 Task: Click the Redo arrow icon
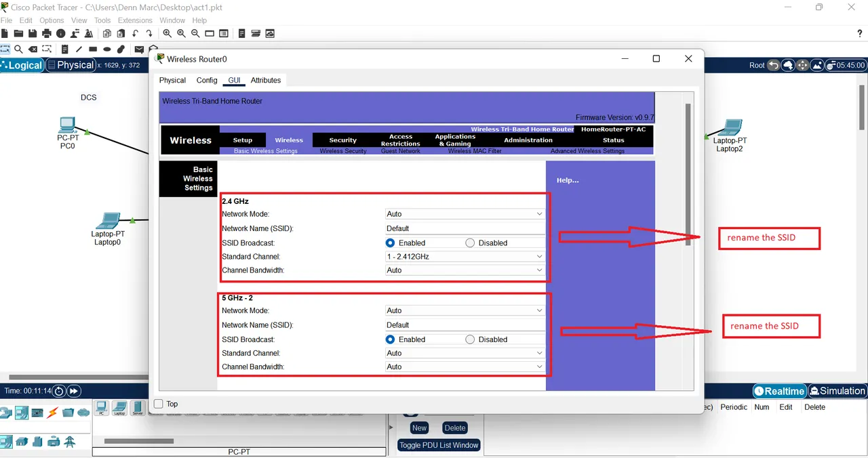pos(149,33)
